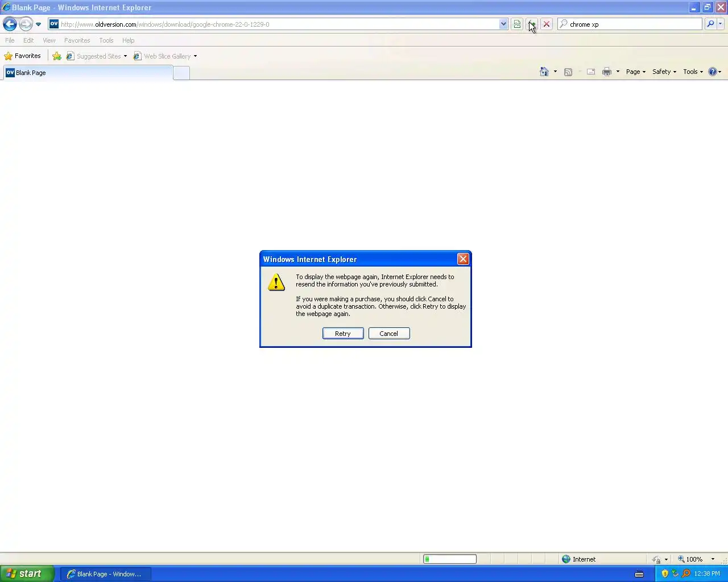This screenshot has width=728, height=582.
Task: Open the File menu
Action: click(x=10, y=40)
